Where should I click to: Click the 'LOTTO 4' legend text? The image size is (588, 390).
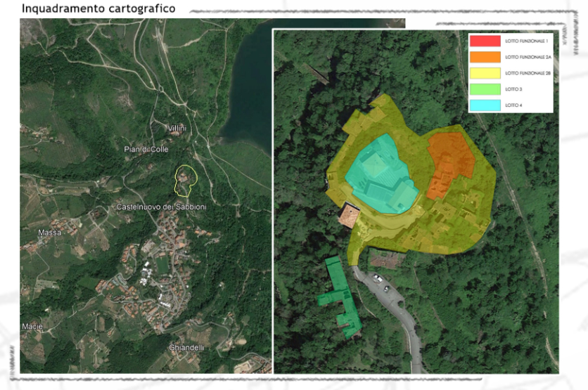click(513, 106)
